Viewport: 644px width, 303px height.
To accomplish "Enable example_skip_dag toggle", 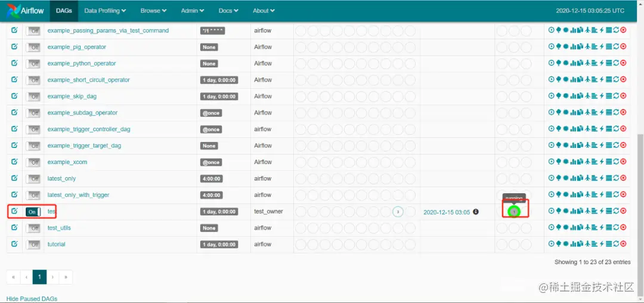I will point(33,97).
